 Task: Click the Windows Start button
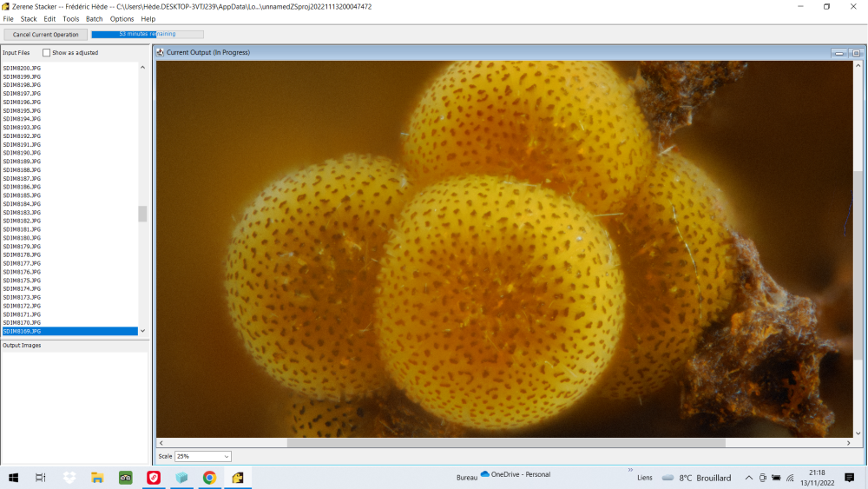[x=14, y=478]
